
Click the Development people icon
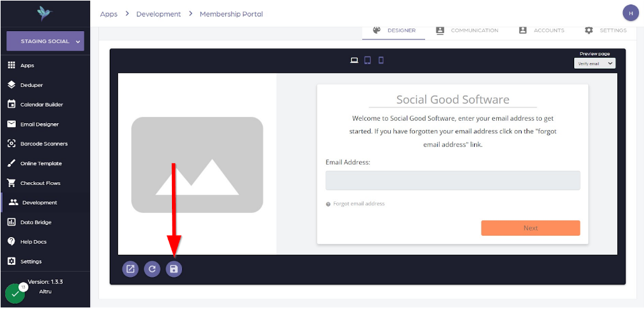click(x=13, y=202)
